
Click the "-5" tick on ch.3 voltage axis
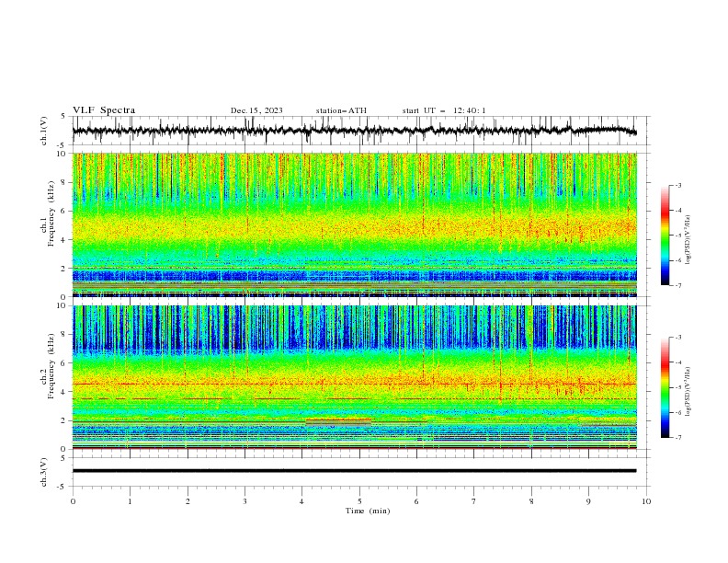click(x=62, y=487)
